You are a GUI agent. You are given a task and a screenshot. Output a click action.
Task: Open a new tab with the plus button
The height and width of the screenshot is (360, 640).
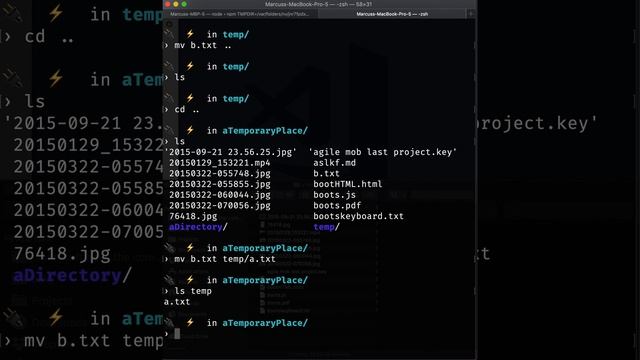471,14
